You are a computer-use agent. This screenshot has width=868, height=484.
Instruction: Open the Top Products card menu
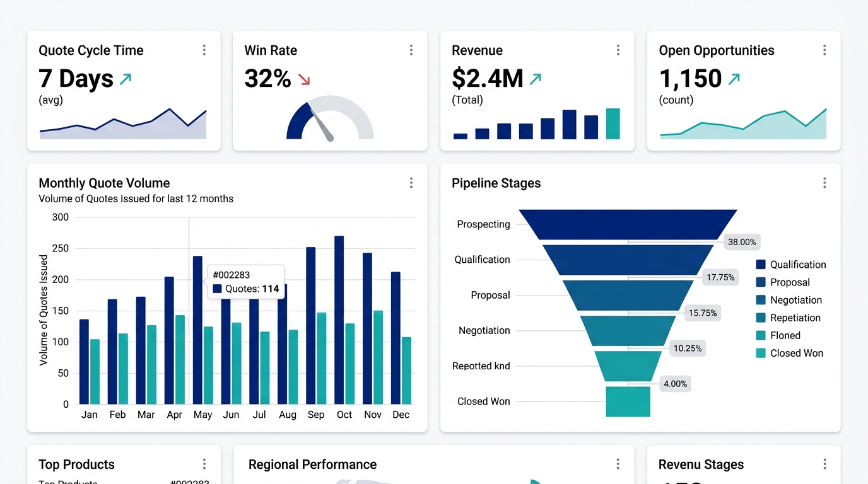click(204, 464)
